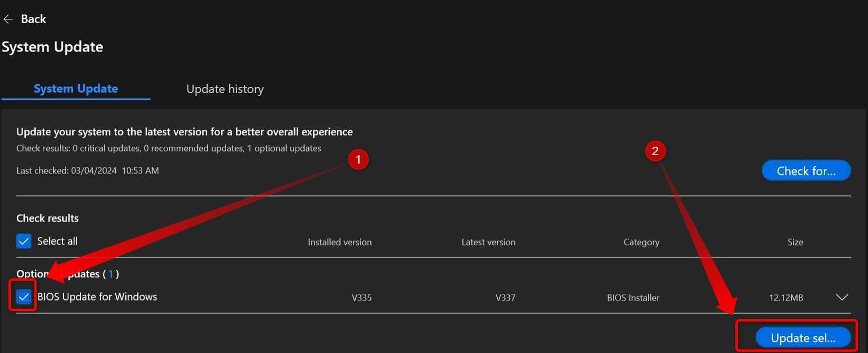This screenshot has height=353, width=868.
Task: Click the Back label next to the arrow
Action: point(33,18)
